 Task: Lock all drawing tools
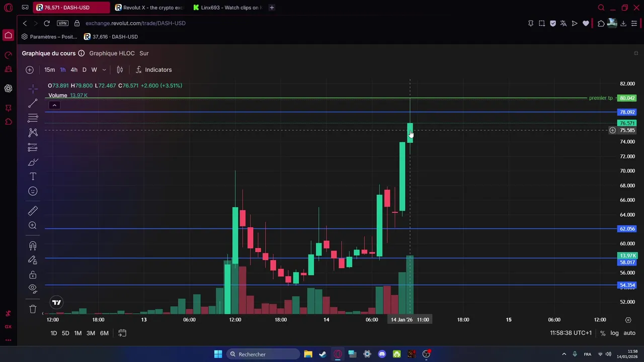tap(33, 275)
